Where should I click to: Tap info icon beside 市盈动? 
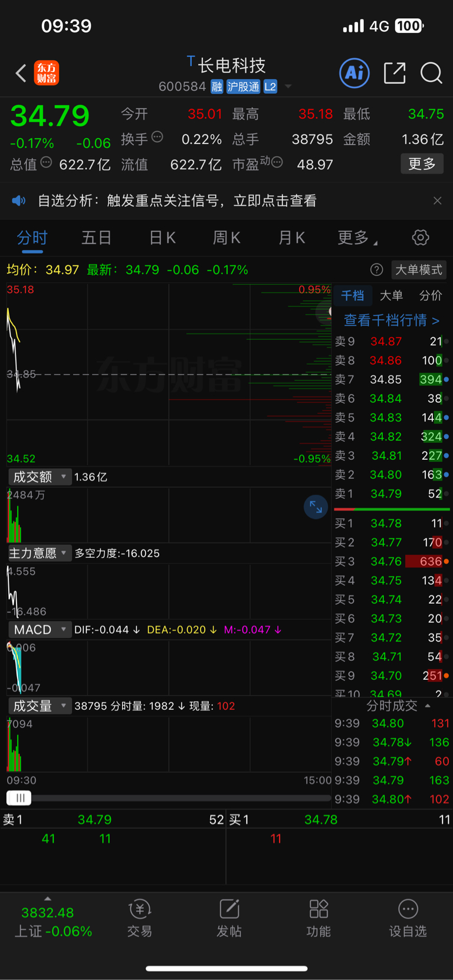277,162
